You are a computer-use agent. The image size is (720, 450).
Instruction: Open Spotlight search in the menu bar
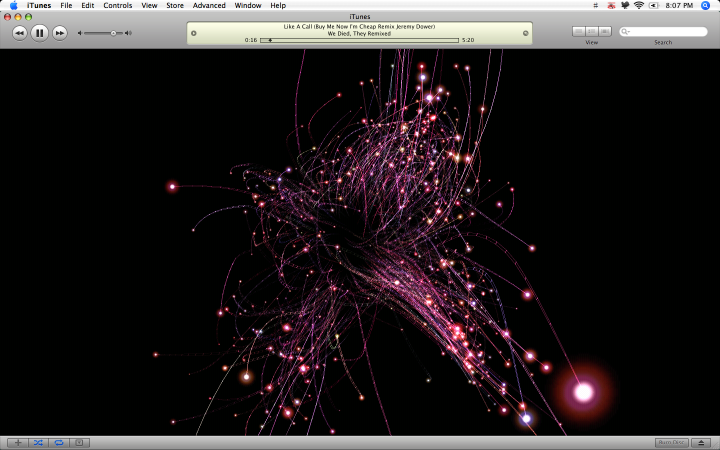(705, 6)
